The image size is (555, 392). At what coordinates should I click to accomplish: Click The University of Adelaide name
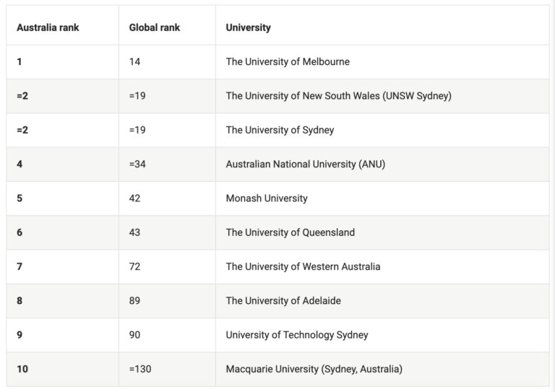point(283,301)
